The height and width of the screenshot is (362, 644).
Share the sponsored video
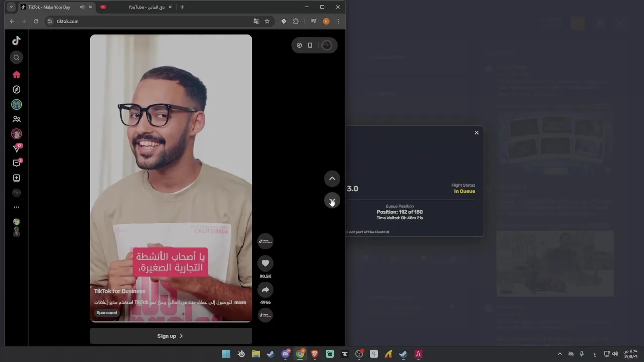click(x=265, y=289)
